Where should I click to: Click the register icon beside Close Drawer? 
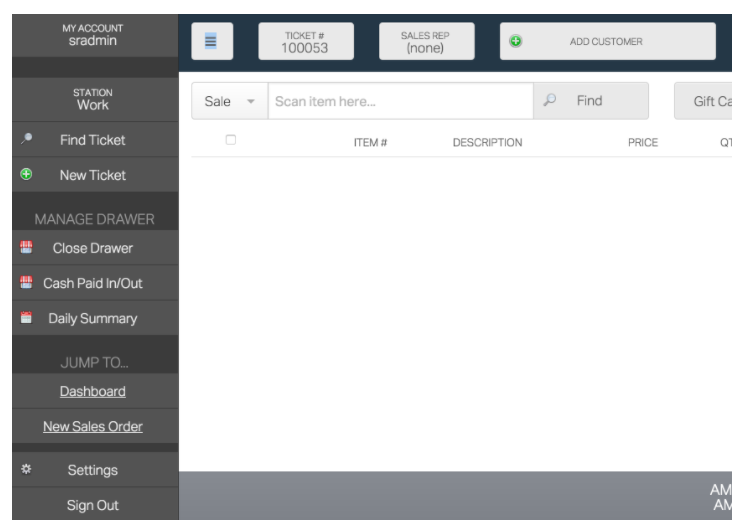tap(26, 248)
